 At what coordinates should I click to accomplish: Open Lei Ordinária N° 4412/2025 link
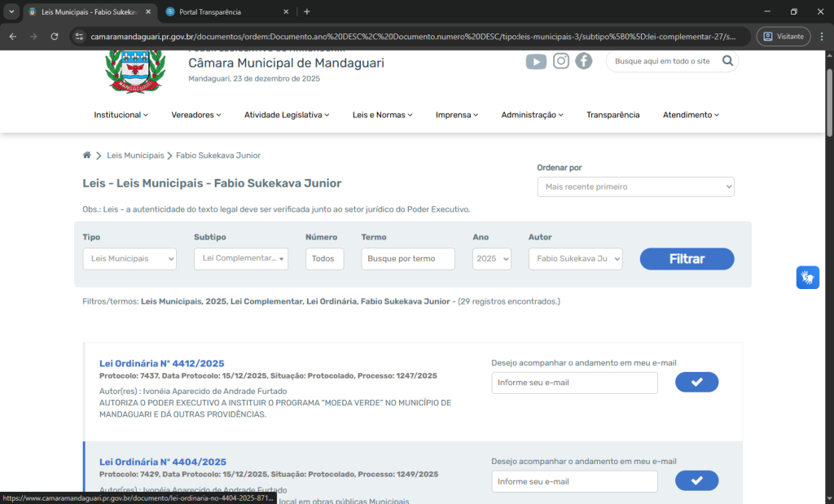coord(161,364)
